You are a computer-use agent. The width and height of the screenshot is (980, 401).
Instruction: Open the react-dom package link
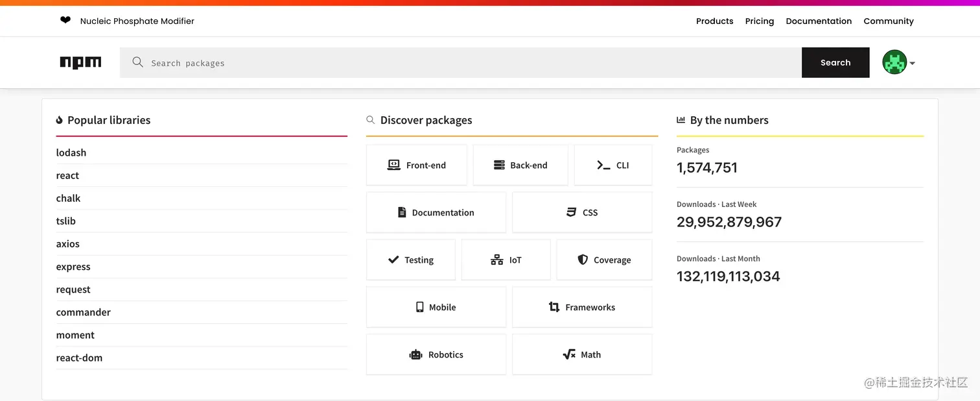click(79, 358)
